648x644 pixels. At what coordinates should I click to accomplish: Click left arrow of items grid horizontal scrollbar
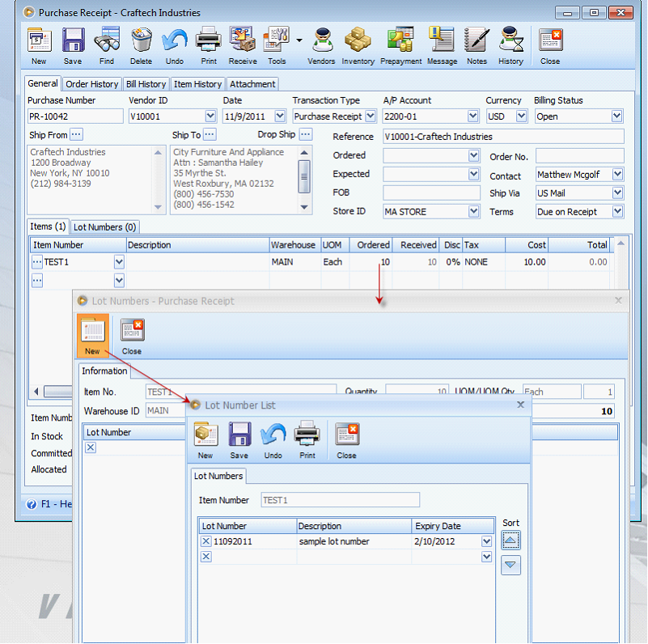click(36, 391)
